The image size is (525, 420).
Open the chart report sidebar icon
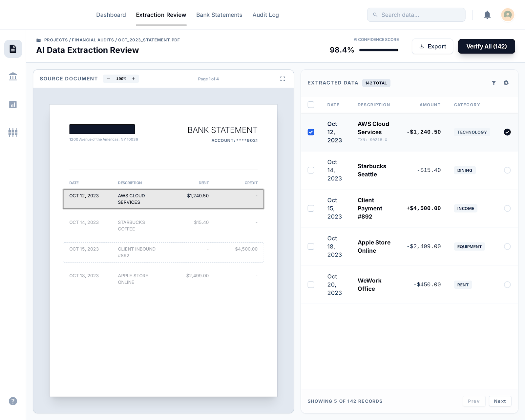click(13, 105)
